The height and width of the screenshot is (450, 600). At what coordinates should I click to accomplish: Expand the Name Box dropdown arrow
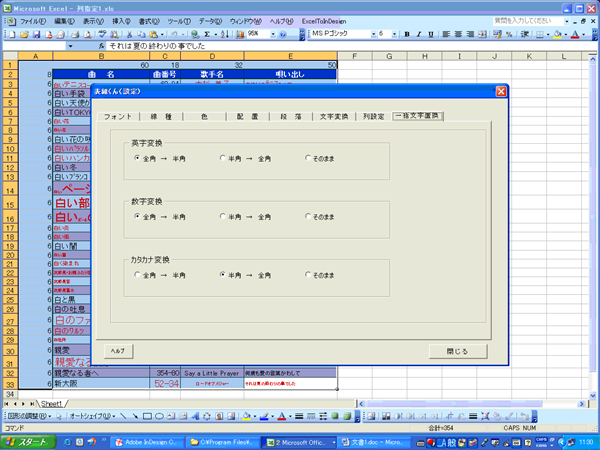pos(70,46)
